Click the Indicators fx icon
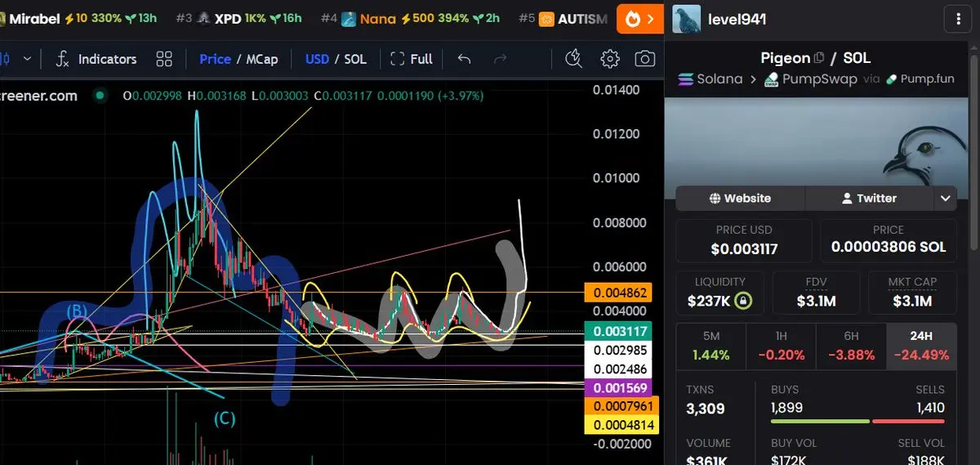This screenshot has height=465, width=980. 62,59
